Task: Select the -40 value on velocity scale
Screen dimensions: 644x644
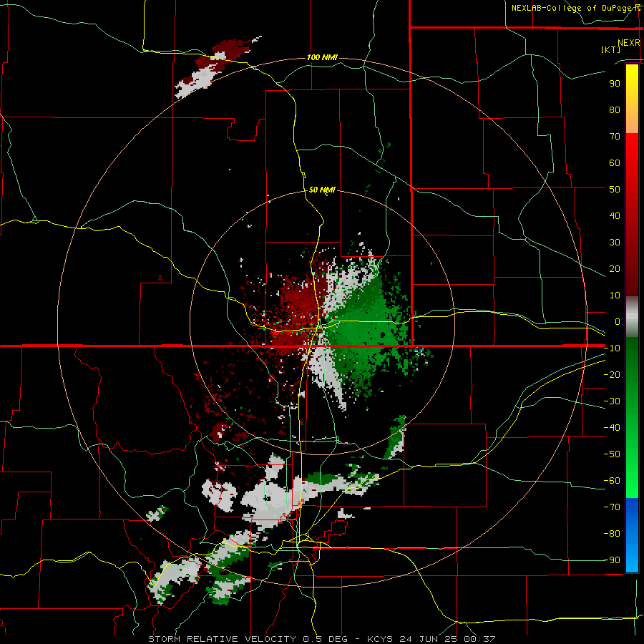Action: pos(612,428)
